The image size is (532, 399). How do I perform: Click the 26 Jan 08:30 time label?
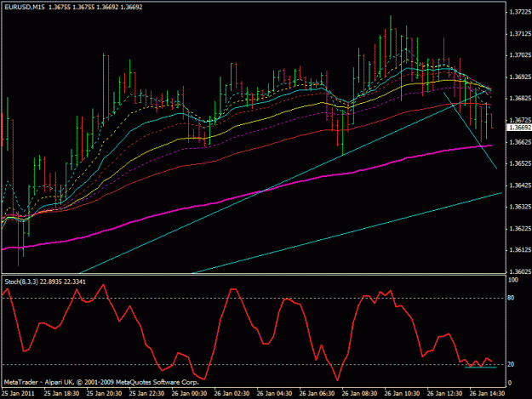point(360,394)
